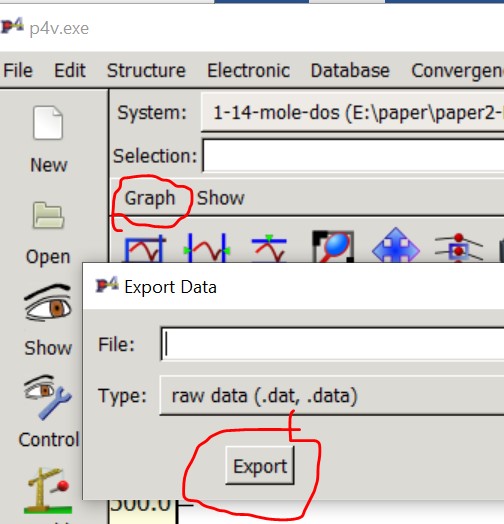This screenshot has width=504, height=524.
Task: Open a file with the Open folder icon
Action: (48, 216)
